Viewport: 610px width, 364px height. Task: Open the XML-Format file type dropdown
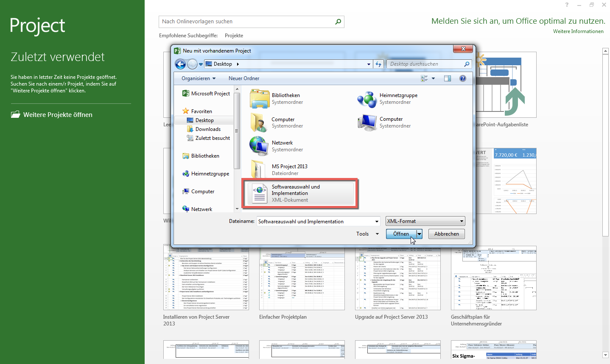pyautogui.click(x=425, y=221)
